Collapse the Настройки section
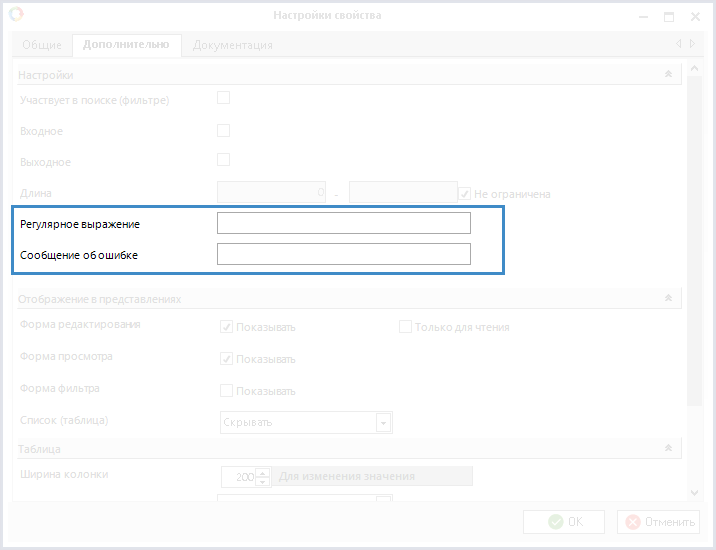The width and height of the screenshot is (716, 550). (668, 75)
